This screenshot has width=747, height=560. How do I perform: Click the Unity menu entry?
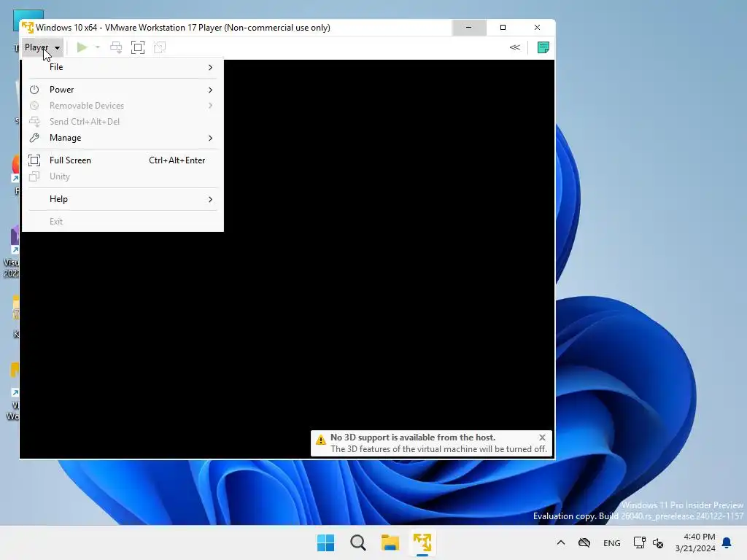(123, 176)
